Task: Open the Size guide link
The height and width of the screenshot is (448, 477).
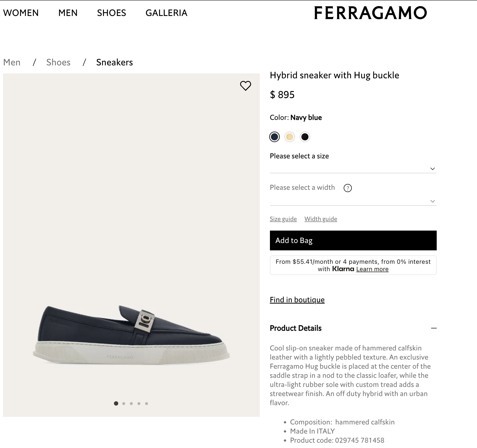Action: [283, 219]
